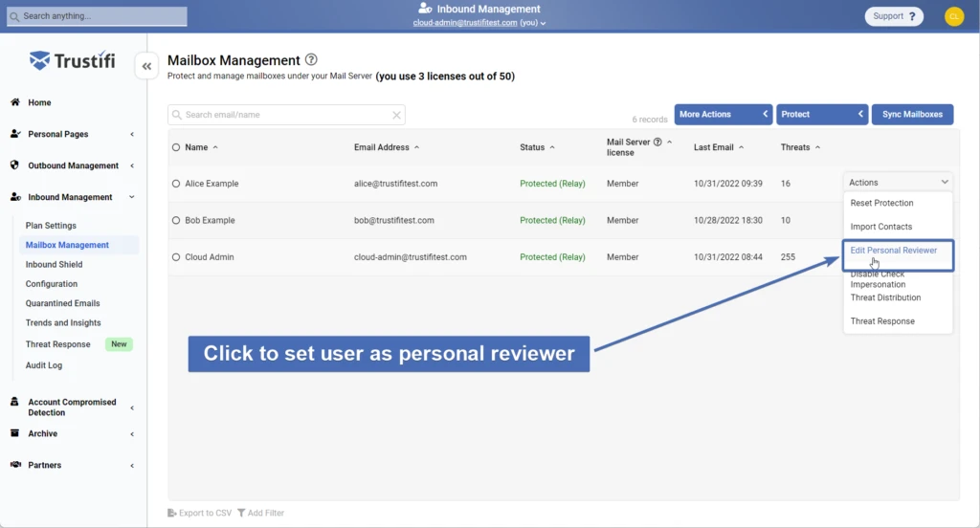Screen dimensions: 980x528
Task: Click the Export to CSV icon
Action: point(172,514)
